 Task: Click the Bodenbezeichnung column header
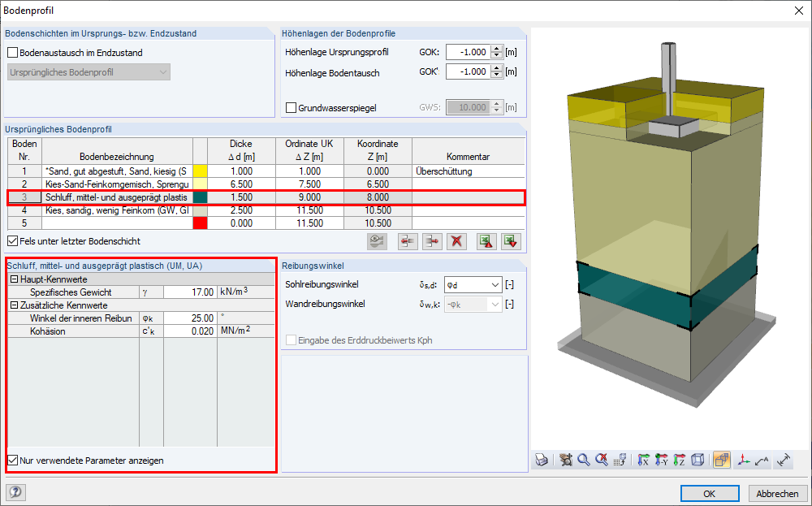(x=117, y=151)
